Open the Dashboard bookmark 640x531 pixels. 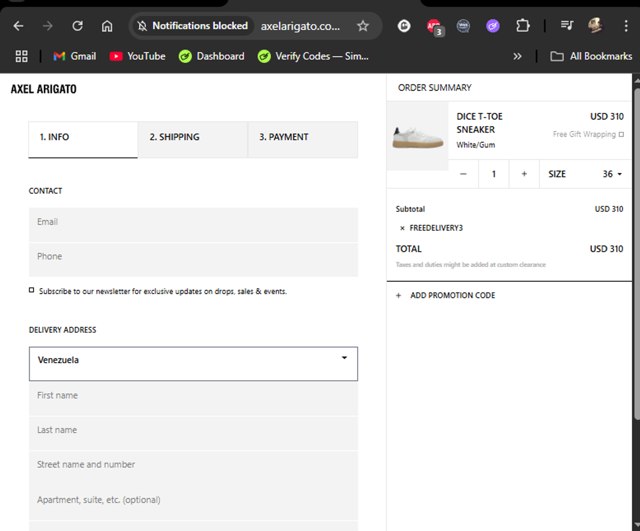211,56
